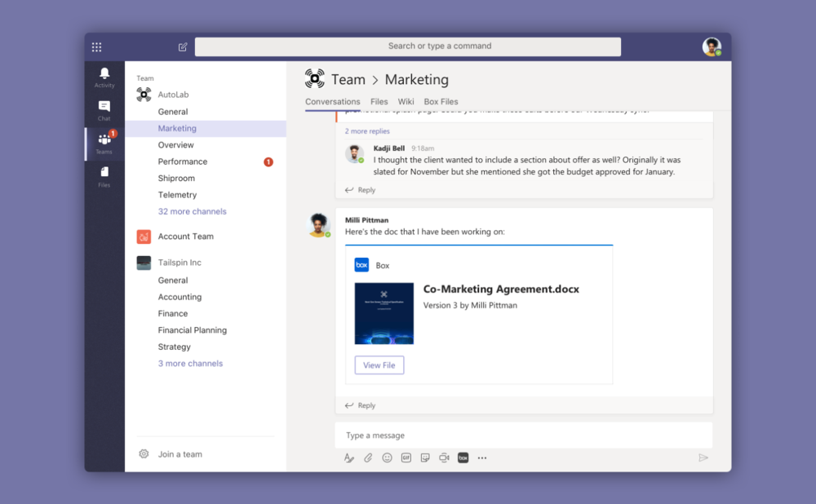Screen dimensions: 816x504
Task: Switch to the Files tab
Action: 379,102
